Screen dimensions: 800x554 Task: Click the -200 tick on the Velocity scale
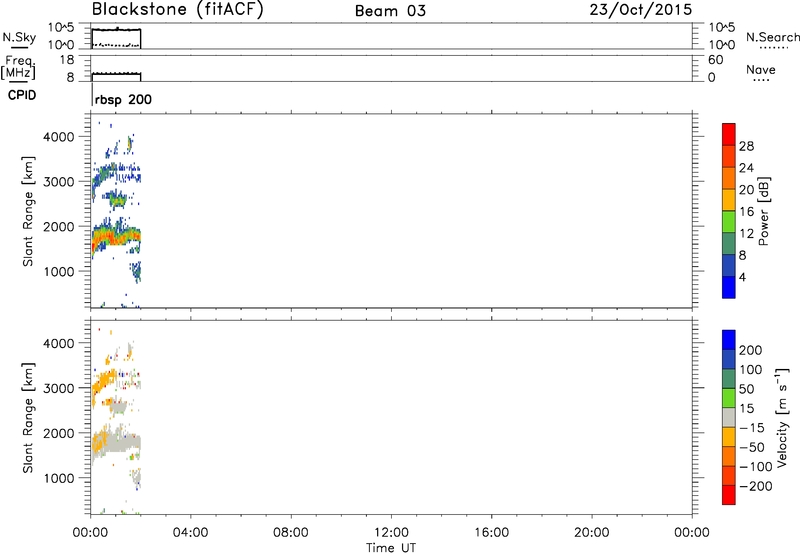click(756, 486)
